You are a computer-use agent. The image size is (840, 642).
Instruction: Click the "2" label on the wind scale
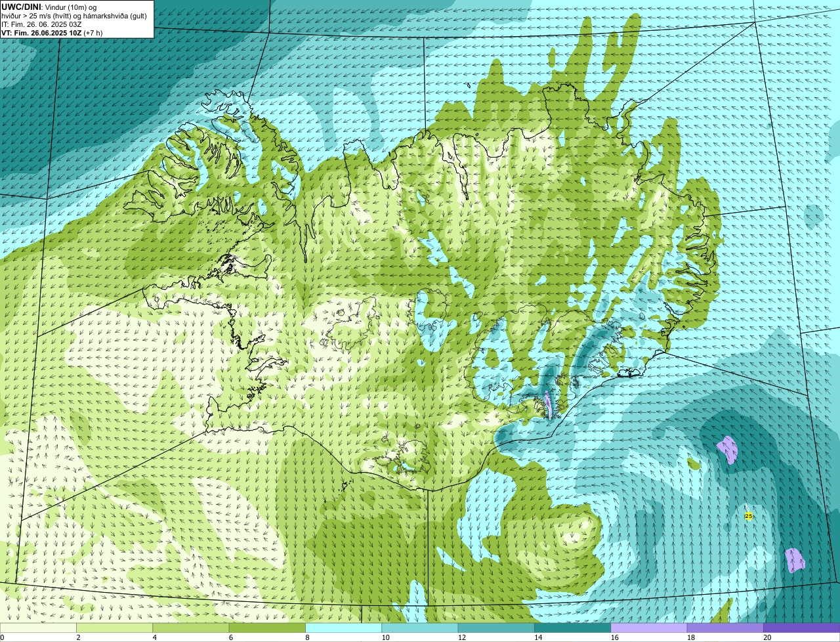point(78,637)
